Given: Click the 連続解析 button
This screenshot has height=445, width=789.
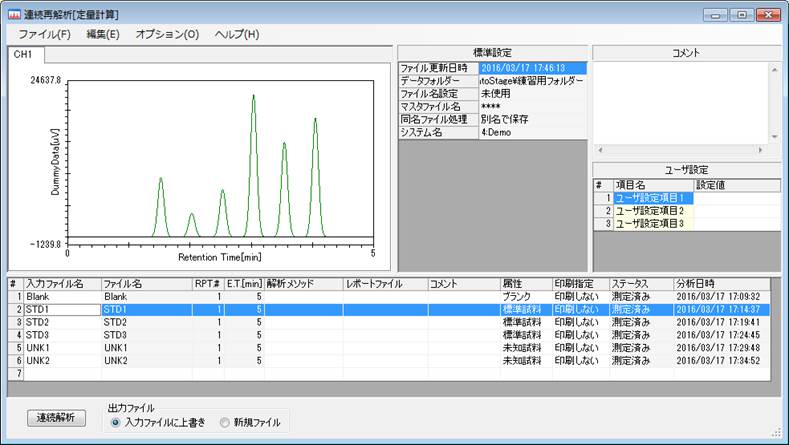Looking at the screenshot, I should pyautogui.click(x=58, y=417).
